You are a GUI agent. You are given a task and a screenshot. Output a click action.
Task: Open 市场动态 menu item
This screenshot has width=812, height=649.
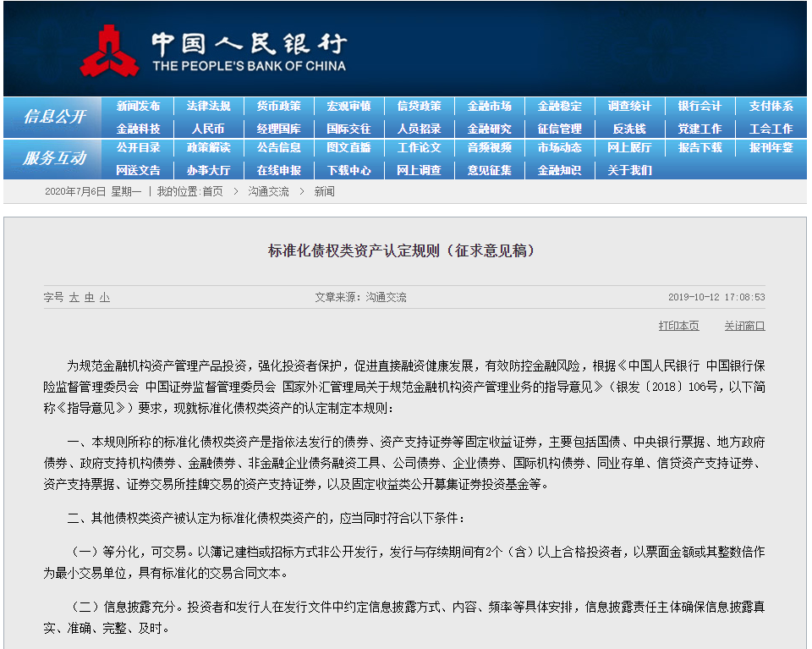point(560,147)
